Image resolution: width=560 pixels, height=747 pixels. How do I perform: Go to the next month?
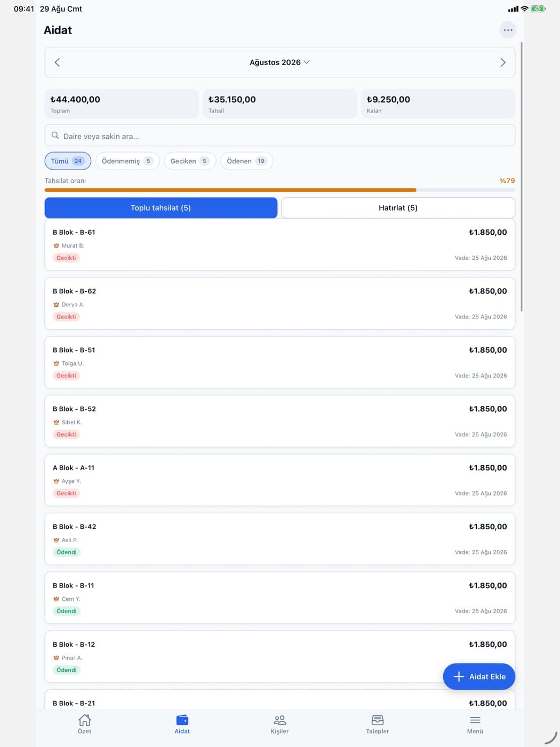coord(502,62)
